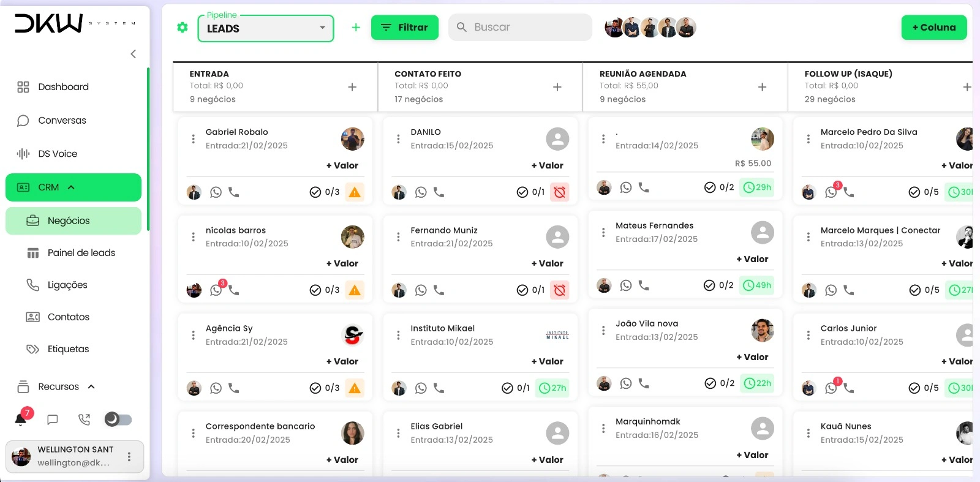980x482 pixels.
Task: Open the notifications bell showing 7 alerts
Action: pyautogui.click(x=20, y=420)
